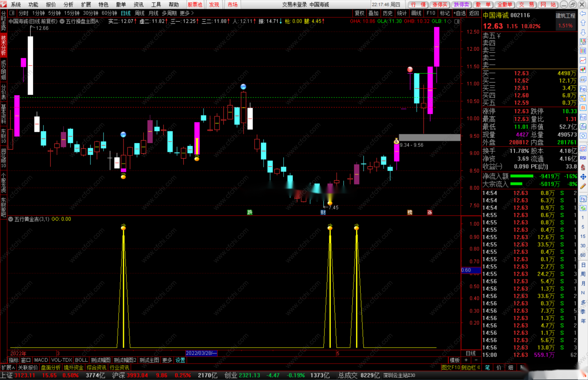
Task: Click the four-way move arrows icon
Action: click(x=583, y=177)
